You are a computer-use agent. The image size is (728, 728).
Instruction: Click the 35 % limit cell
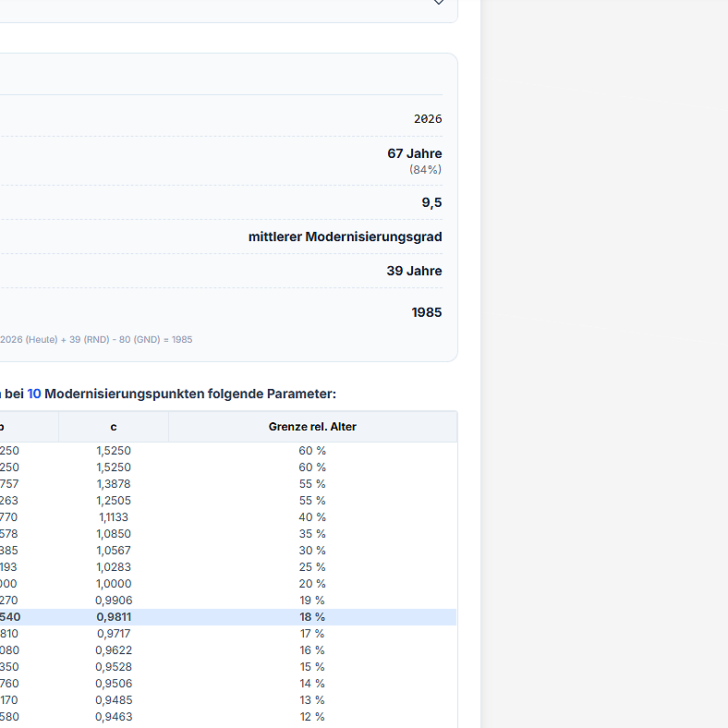311,534
